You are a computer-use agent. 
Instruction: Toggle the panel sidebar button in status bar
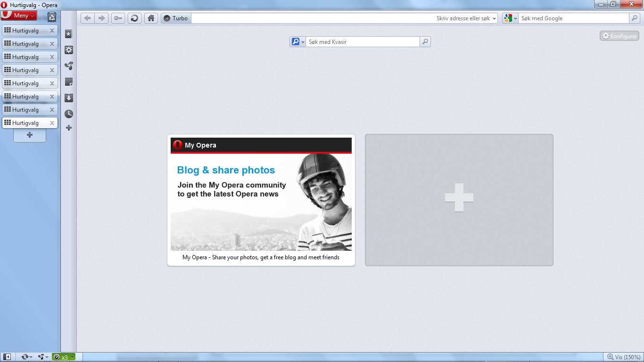(8, 357)
